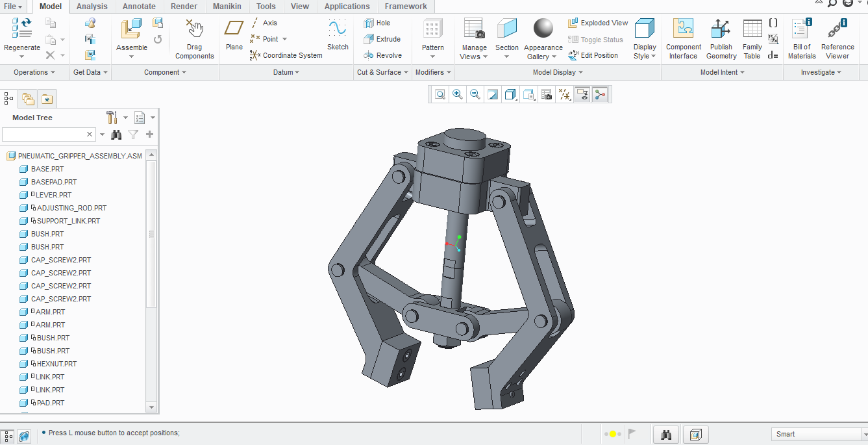Expand the Operations group menu

click(34, 72)
